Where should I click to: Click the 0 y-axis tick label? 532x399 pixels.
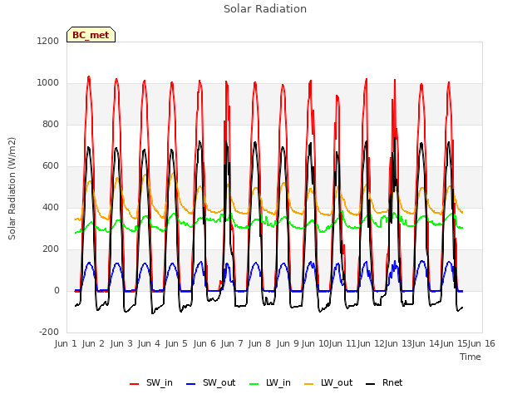point(57,291)
